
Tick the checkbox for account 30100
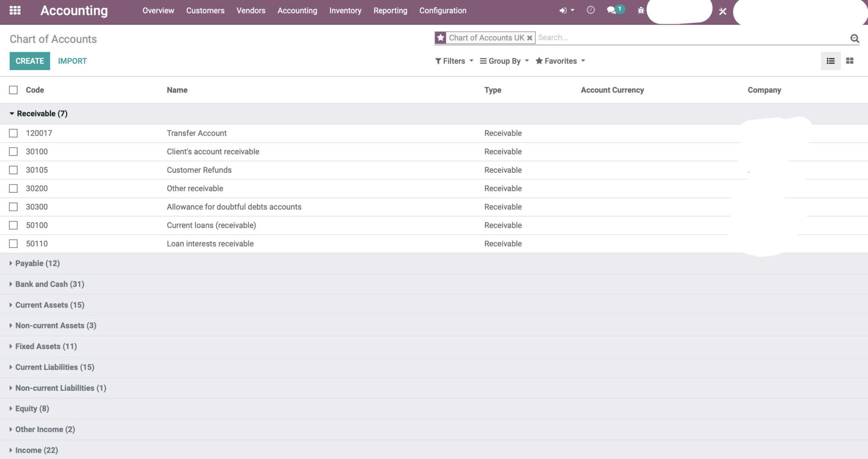coord(13,151)
